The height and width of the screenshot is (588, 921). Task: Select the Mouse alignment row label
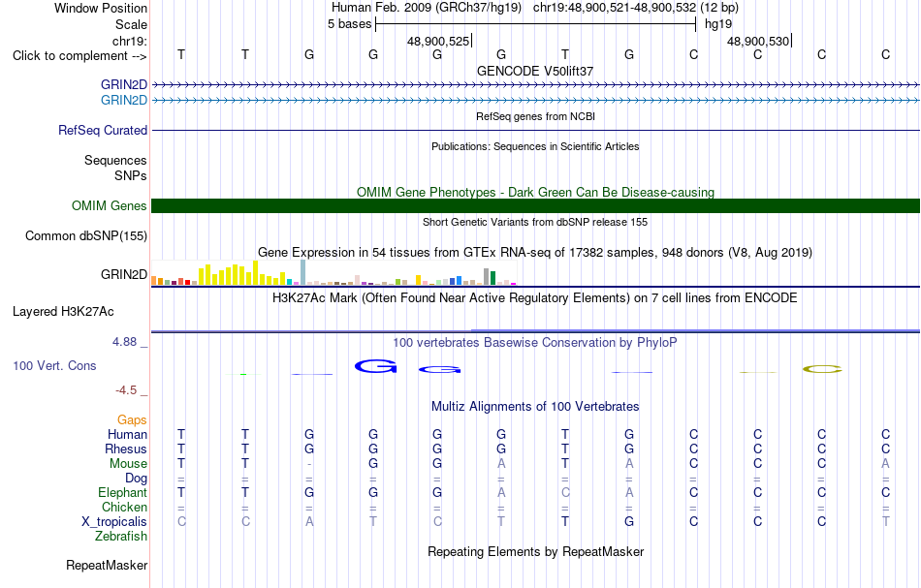128,464
